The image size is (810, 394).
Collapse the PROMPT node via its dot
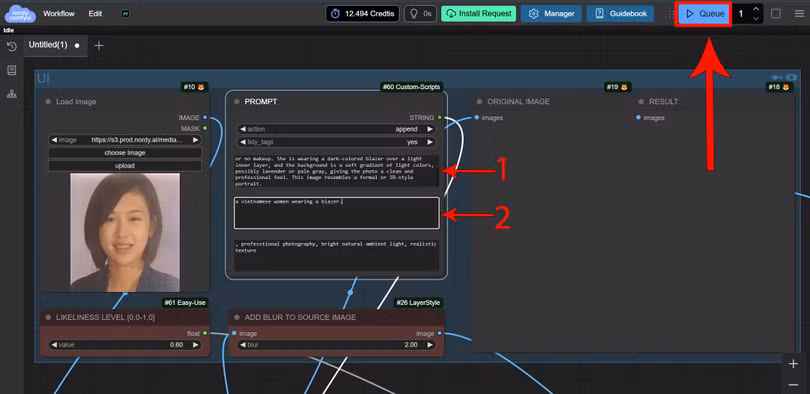pyautogui.click(x=237, y=102)
